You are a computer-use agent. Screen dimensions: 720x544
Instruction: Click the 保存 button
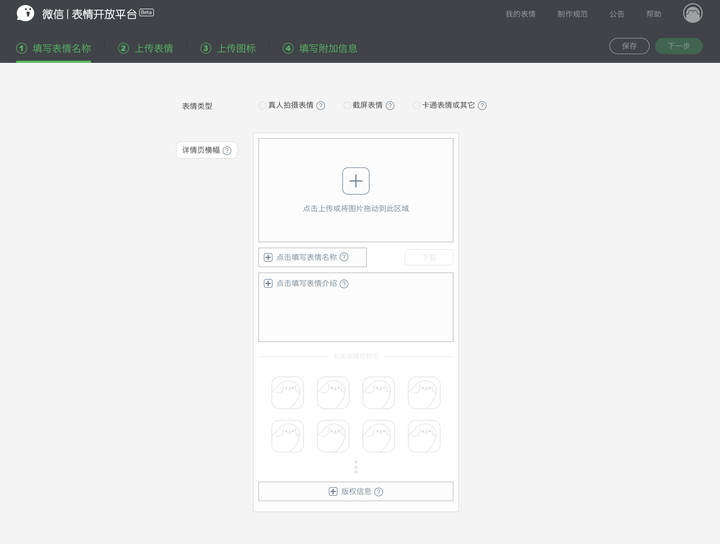point(629,46)
